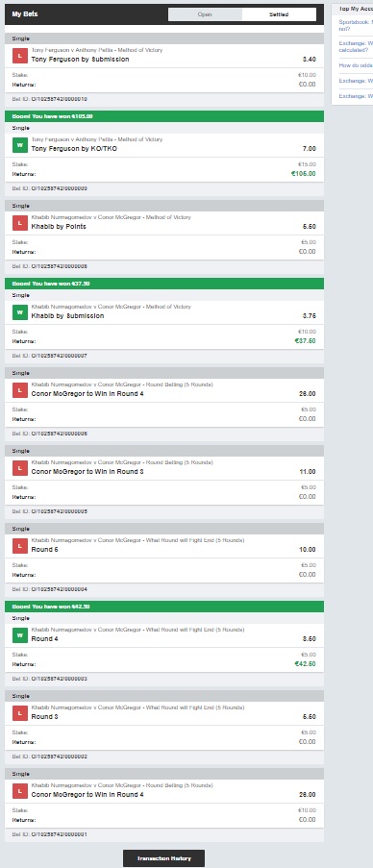
Task: Click the red L icon beside Khabib by Points
Action: tap(20, 223)
